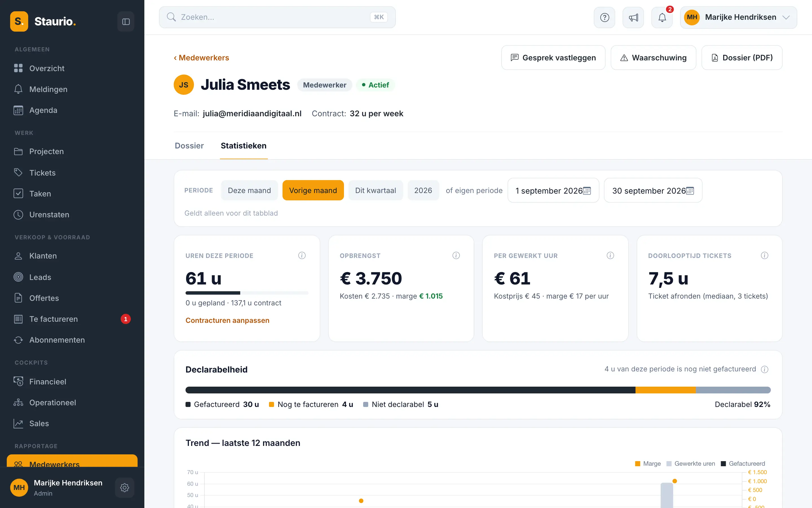Open notifications bell with badge 2
Viewport: 812px width, 508px height.
pos(662,17)
